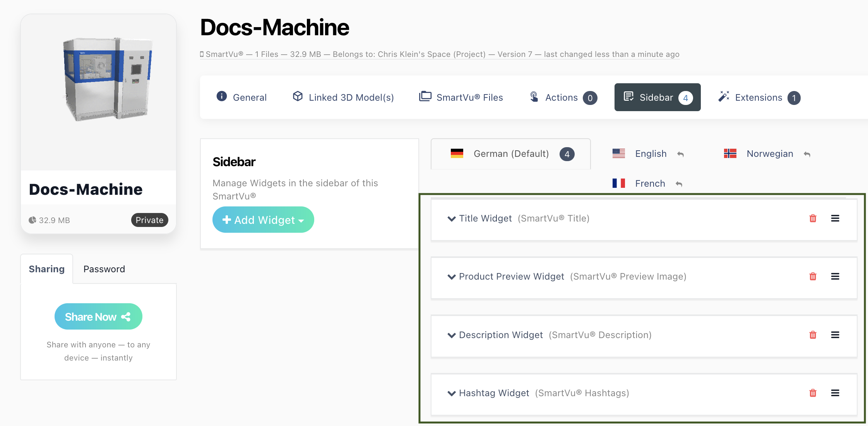The width and height of the screenshot is (868, 426).
Task: Delete the Product Preview Widget via trash icon
Action: tap(813, 277)
